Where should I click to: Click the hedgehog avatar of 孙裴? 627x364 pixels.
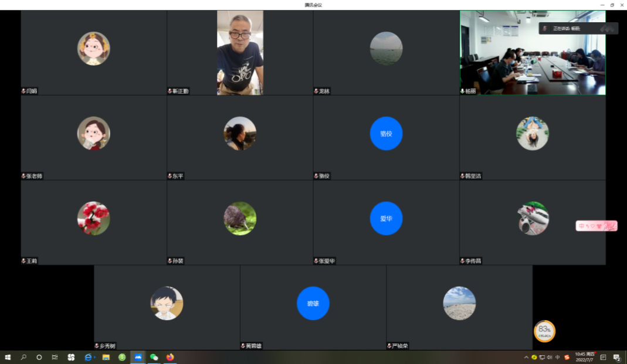[240, 219]
